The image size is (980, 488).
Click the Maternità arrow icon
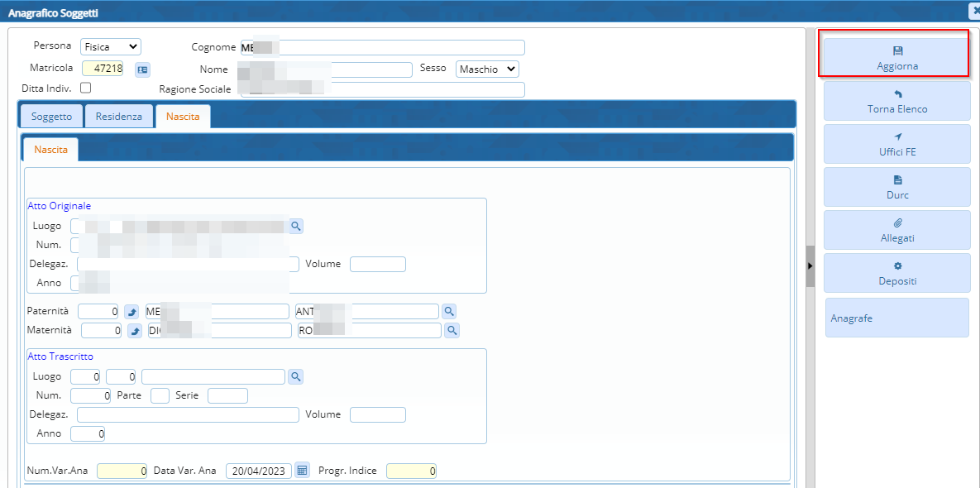(135, 331)
